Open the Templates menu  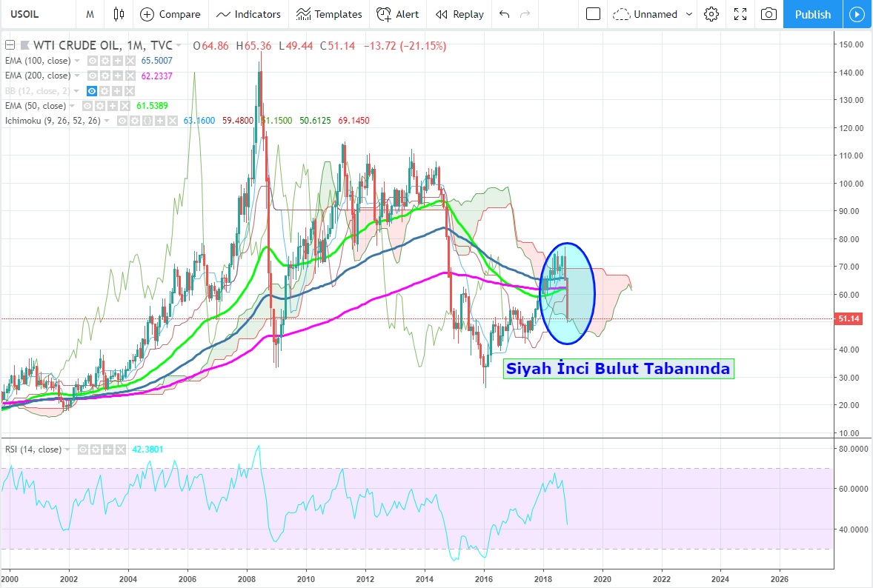click(x=329, y=14)
